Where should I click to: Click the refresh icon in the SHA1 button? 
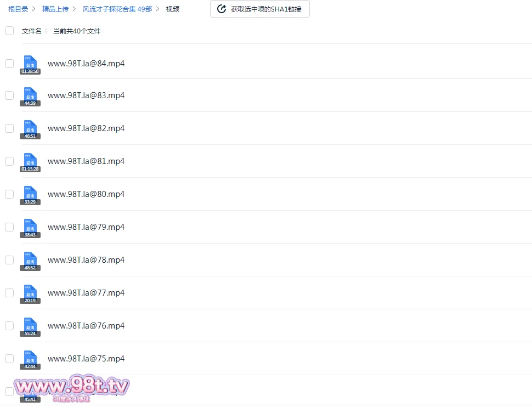pos(222,9)
